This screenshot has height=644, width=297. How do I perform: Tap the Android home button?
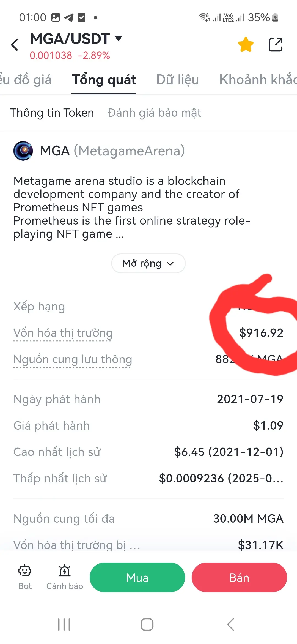click(147, 624)
